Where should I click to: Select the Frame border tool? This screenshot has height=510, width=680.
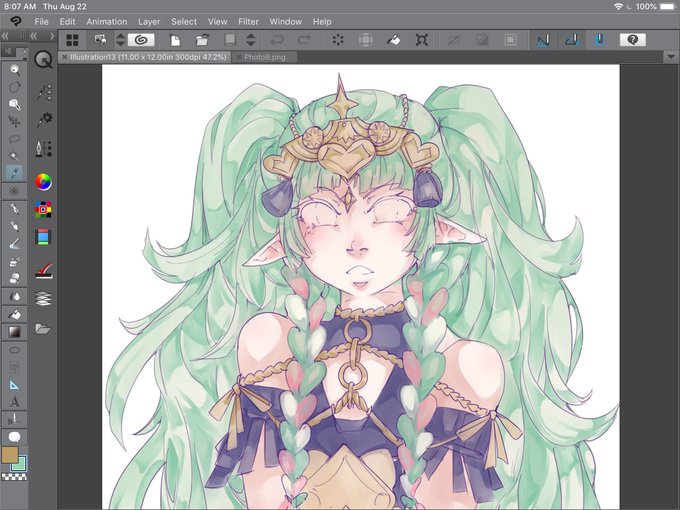tap(15, 367)
